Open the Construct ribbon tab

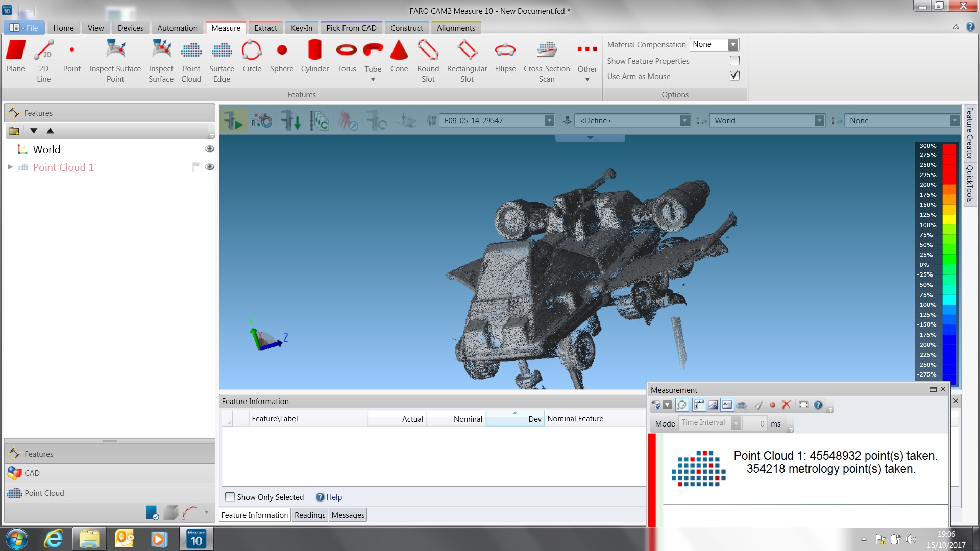(407, 28)
